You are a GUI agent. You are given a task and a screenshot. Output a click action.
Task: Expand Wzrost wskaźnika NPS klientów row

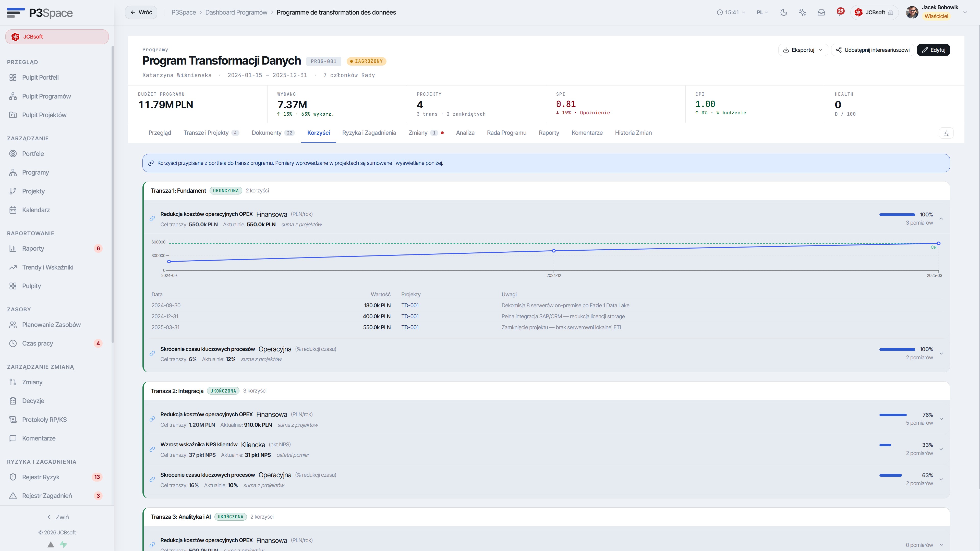941,449
